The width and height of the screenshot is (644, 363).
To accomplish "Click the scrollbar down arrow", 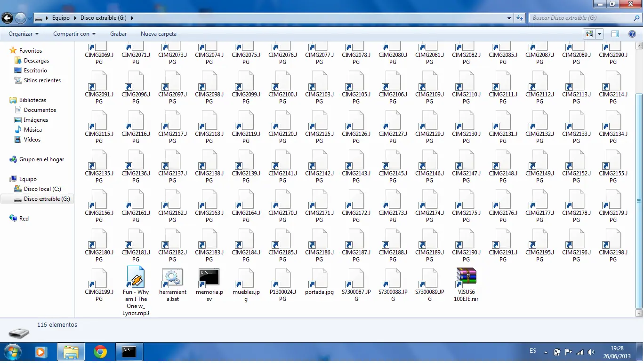I will 639,313.
